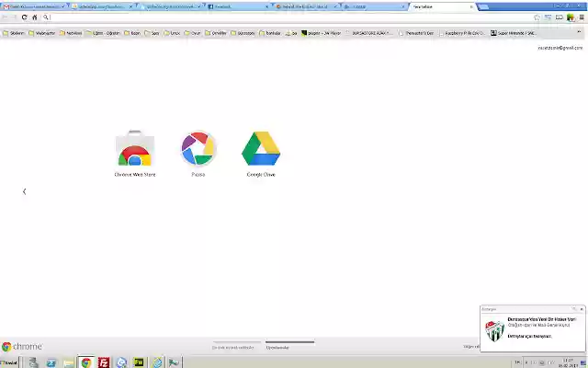Open a new tab with the new-tab button

(484, 6)
